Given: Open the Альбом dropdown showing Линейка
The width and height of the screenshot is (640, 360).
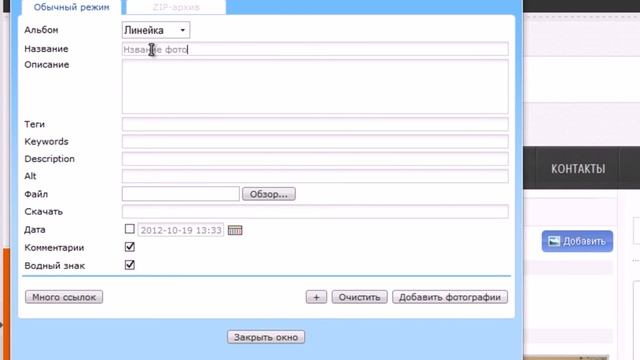Looking at the screenshot, I should 156,30.
